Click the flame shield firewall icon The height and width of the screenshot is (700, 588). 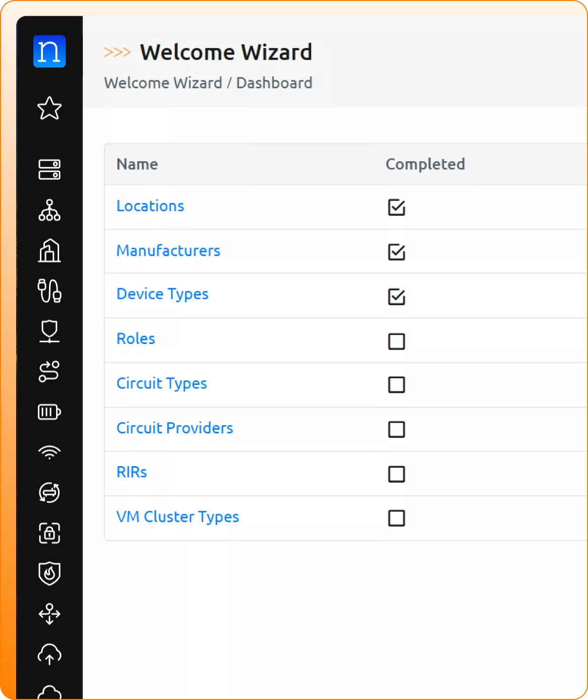tap(50, 574)
